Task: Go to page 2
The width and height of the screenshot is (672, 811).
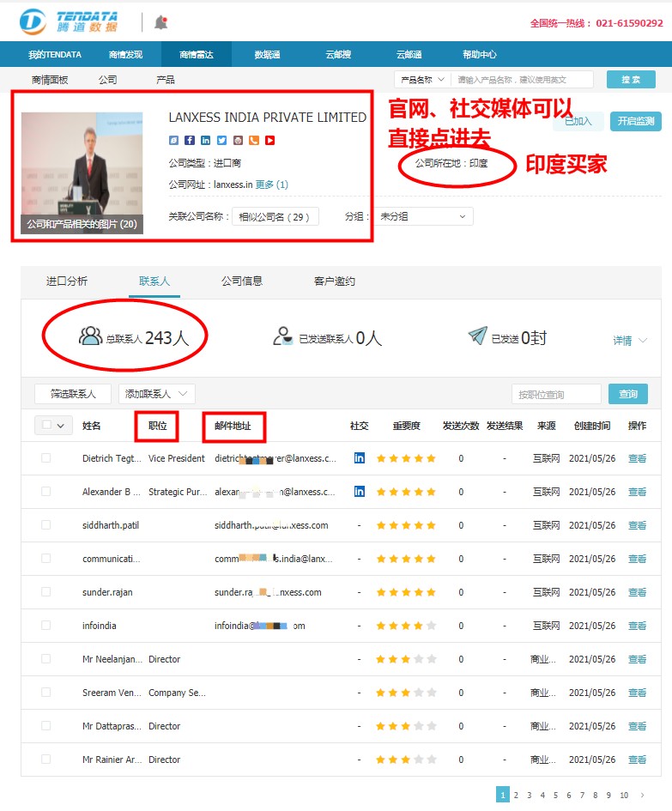Action: coord(516,795)
